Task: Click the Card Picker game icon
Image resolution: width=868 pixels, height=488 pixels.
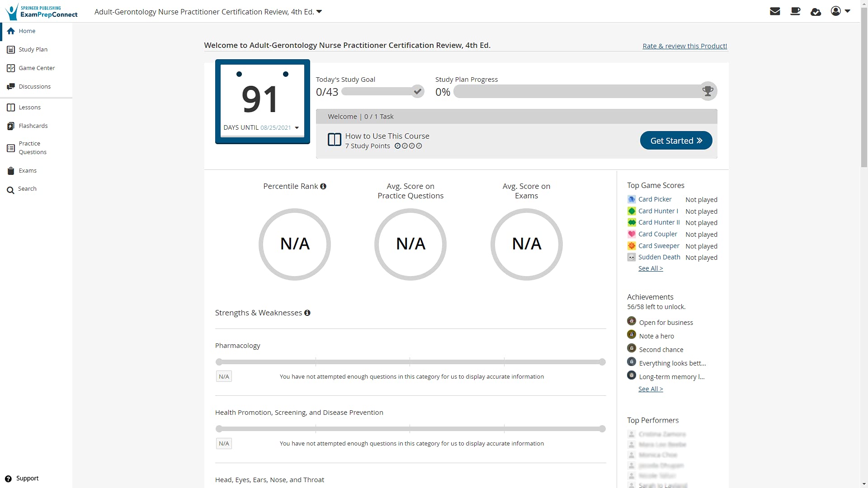Action: (632, 199)
